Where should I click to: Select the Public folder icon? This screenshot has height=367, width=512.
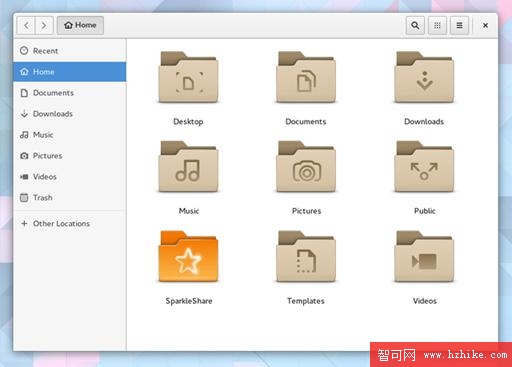pyautogui.click(x=424, y=167)
